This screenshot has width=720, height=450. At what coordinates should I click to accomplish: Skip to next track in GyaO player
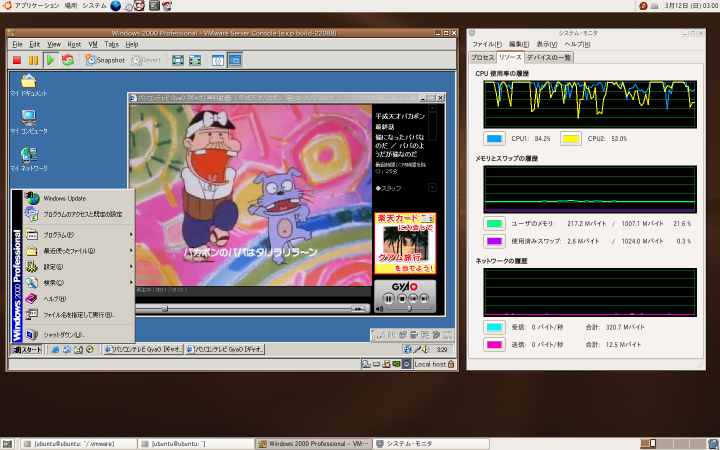point(424,299)
